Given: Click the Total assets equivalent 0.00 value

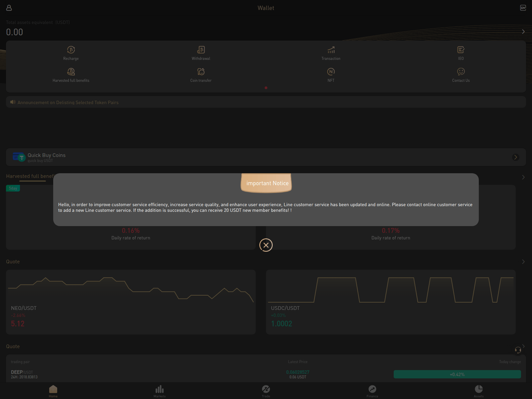Looking at the screenshot, I should point(15,32).
